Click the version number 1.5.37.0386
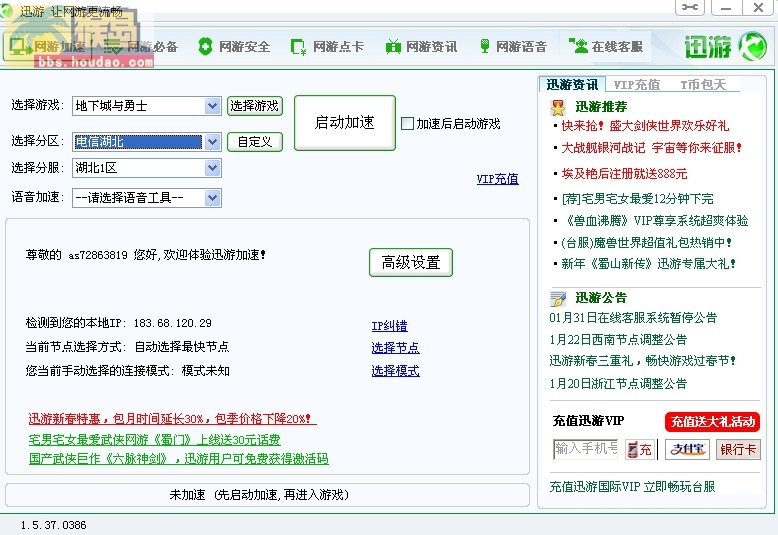Image resolution: width=778 pixels, height=535 pixels. pos(54,525)
